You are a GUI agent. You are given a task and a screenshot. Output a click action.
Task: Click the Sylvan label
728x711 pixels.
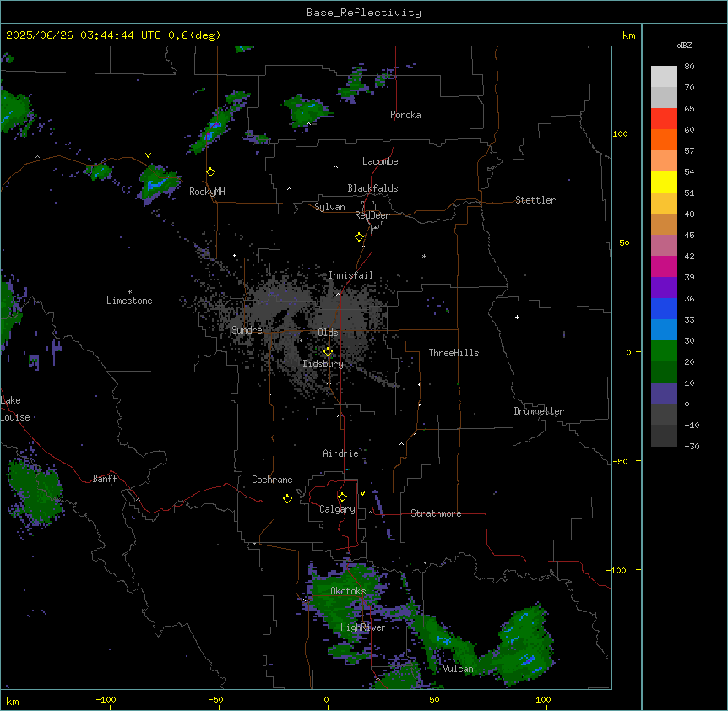pos(329,207)
